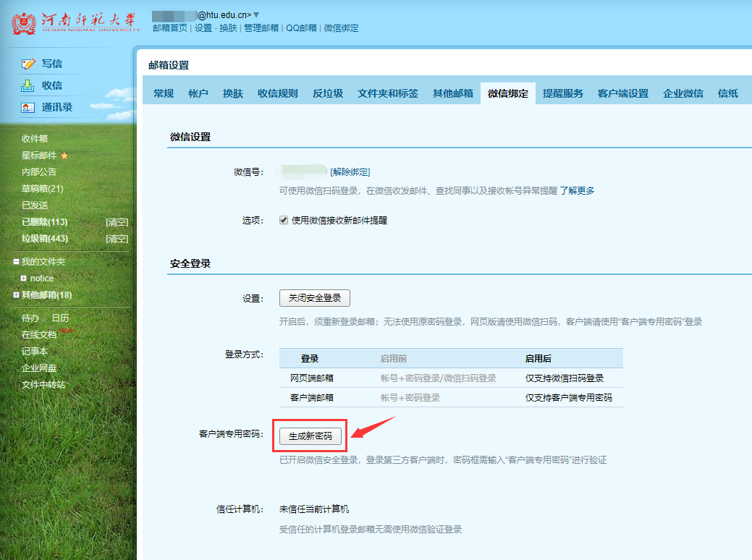This screenshot has height=560, width=752.
Task: Click the star icon beside 星标邮件
Action: click(64, 156)
